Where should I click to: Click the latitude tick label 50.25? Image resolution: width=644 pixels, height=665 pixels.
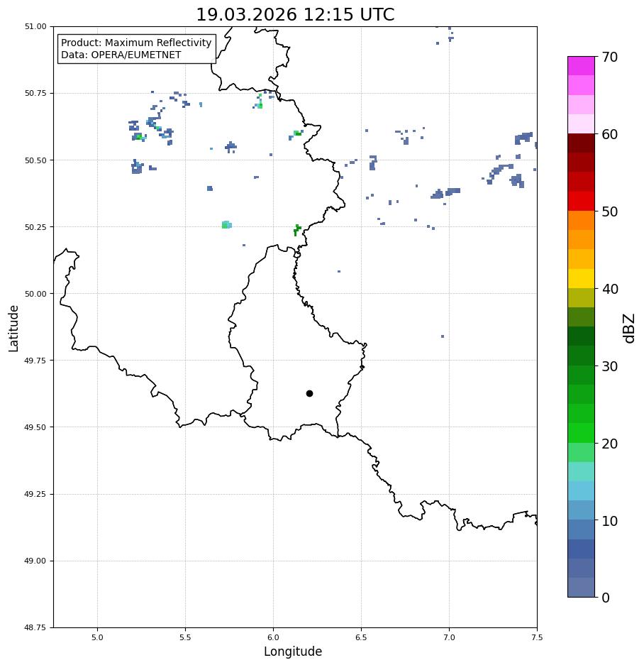35,227
